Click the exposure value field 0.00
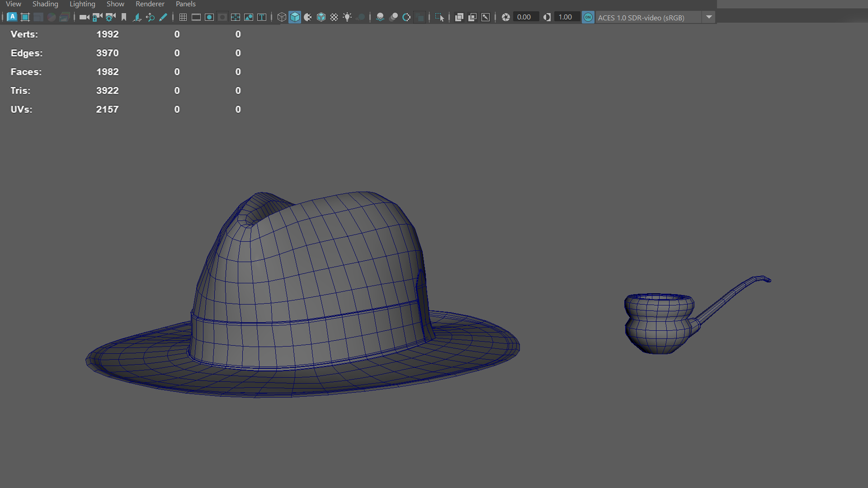Viewport: 868px width, 488px height. 526,17
